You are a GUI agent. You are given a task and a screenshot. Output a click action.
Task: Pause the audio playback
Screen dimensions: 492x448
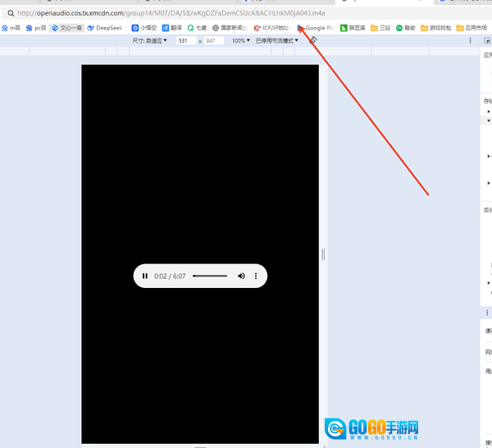click(145, 276)
